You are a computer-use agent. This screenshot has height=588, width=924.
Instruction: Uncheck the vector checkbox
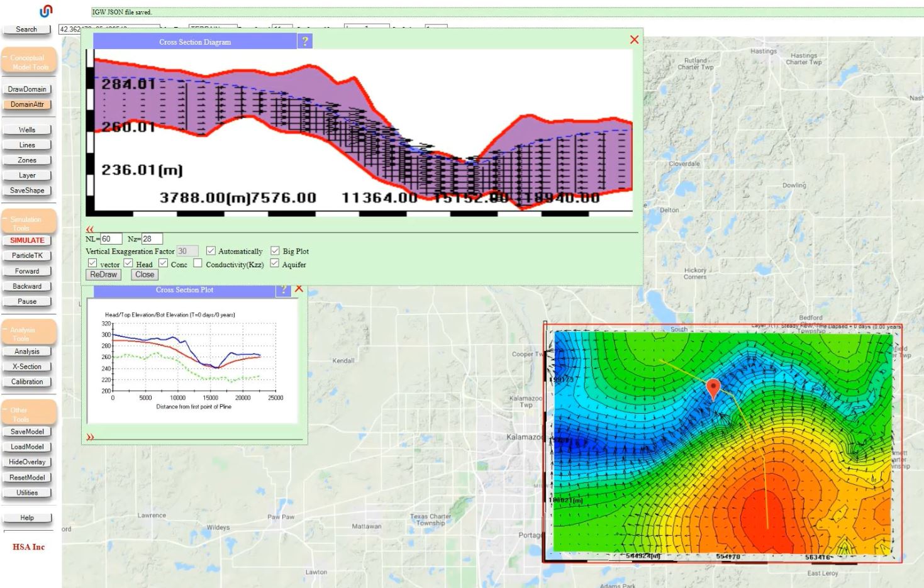click(92, 263)
